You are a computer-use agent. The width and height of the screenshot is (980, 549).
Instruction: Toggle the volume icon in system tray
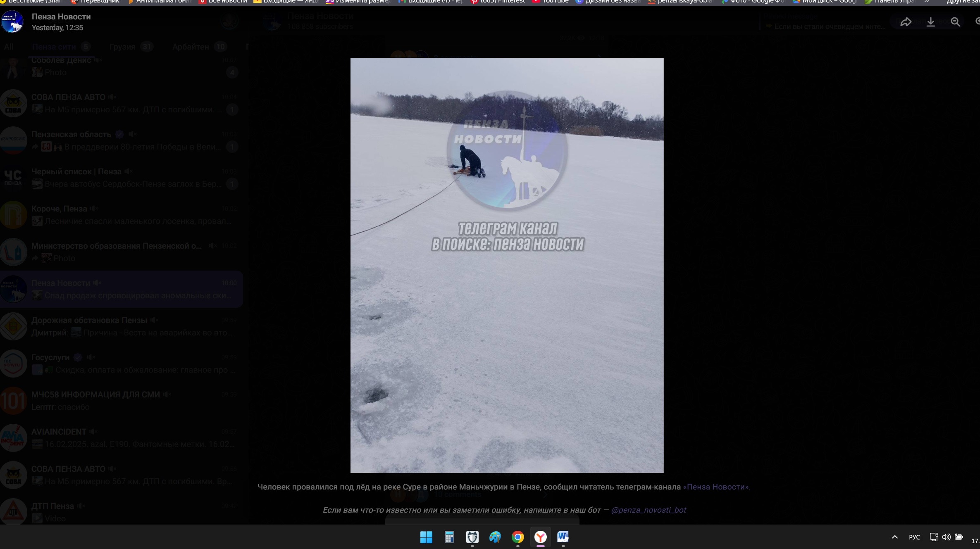[x=946, y=537]
